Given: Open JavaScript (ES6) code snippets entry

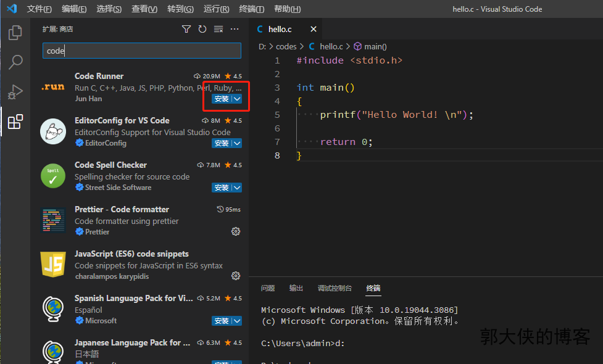Looking at the screenshot, I should [x=131, y=254].
